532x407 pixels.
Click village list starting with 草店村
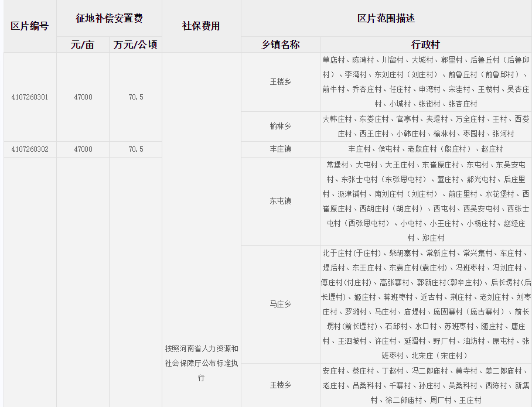pyautogui.click(x=426, y=82)
